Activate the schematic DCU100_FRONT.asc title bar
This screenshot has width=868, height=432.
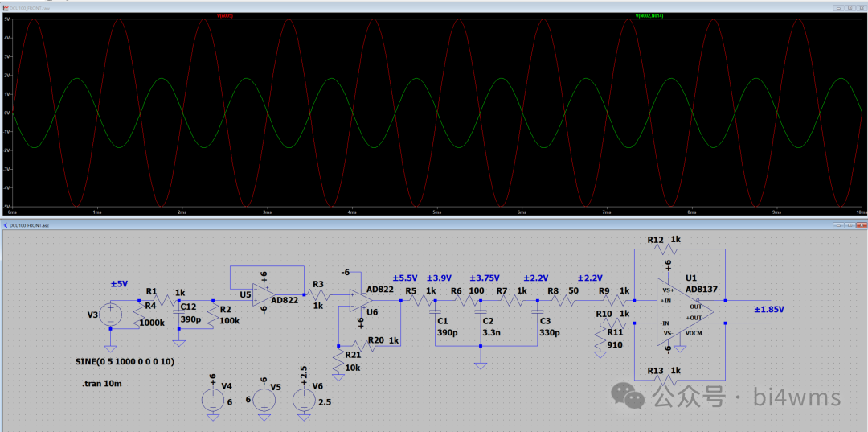(x=402, y=226)
